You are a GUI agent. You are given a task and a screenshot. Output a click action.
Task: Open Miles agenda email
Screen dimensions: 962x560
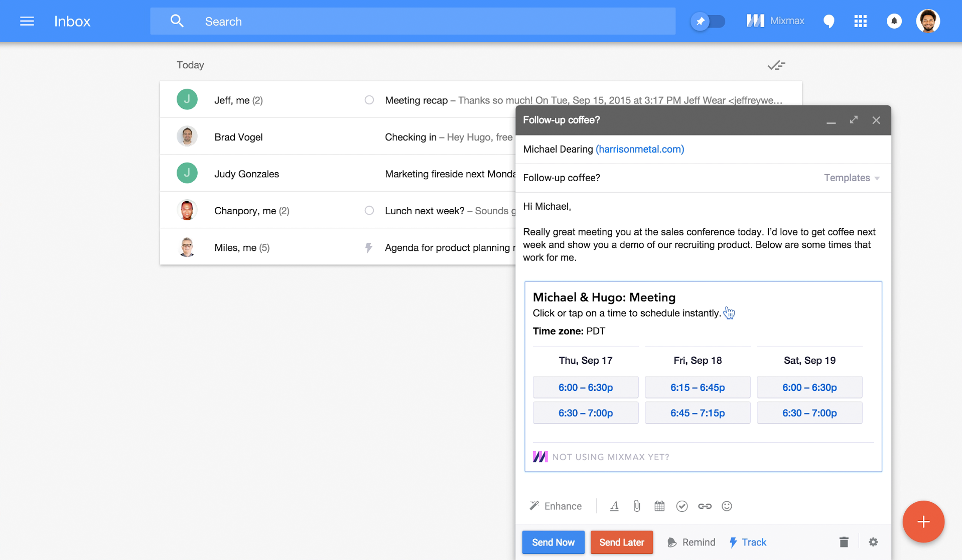coord(338,247)
